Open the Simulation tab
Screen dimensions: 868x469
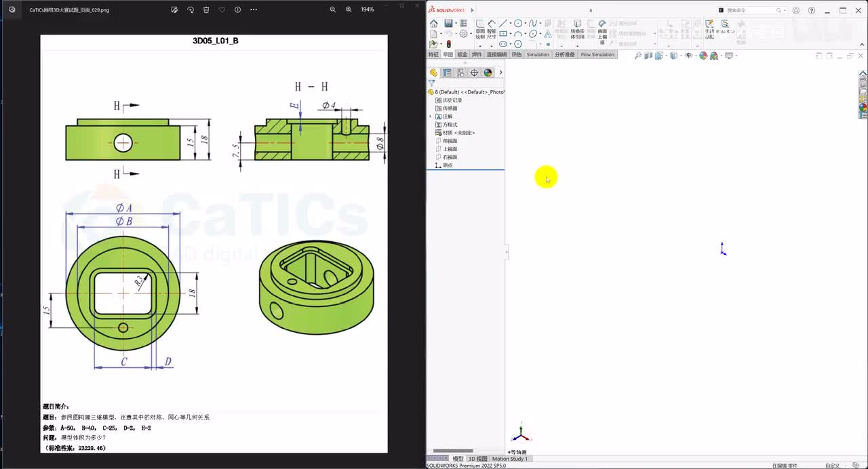point(538,54)
